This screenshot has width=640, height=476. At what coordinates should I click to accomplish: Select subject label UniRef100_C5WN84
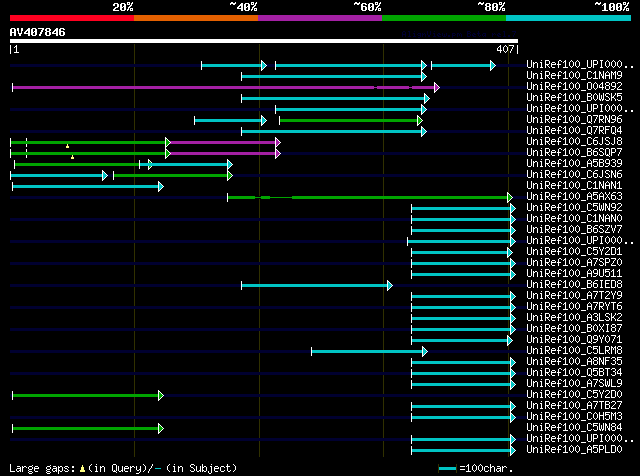tap(574, 428)
